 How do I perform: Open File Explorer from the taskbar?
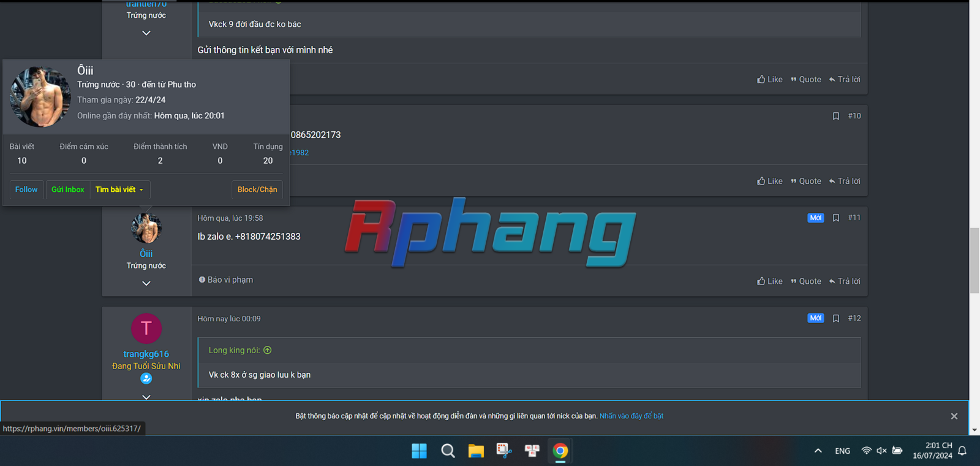(x=476, y=451)
